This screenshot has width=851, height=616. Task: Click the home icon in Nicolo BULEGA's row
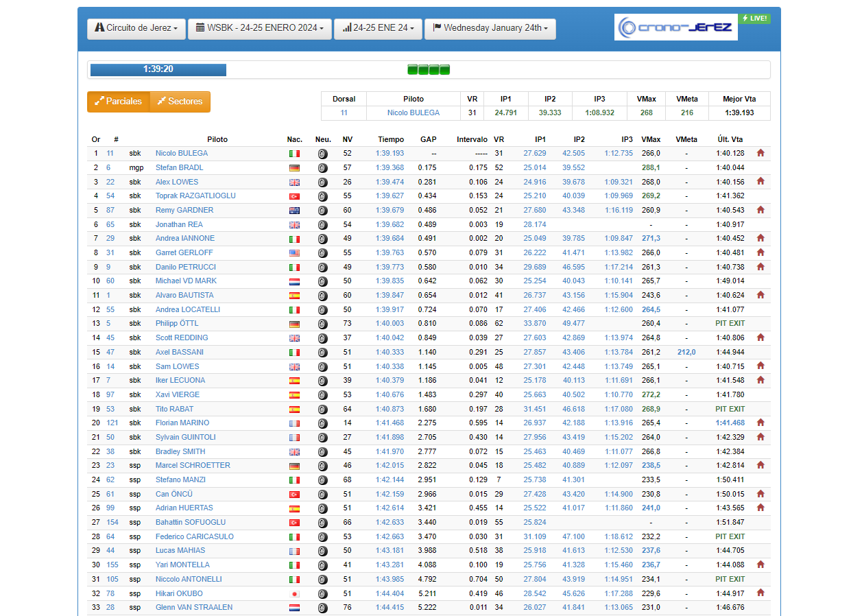click(760, 154)
